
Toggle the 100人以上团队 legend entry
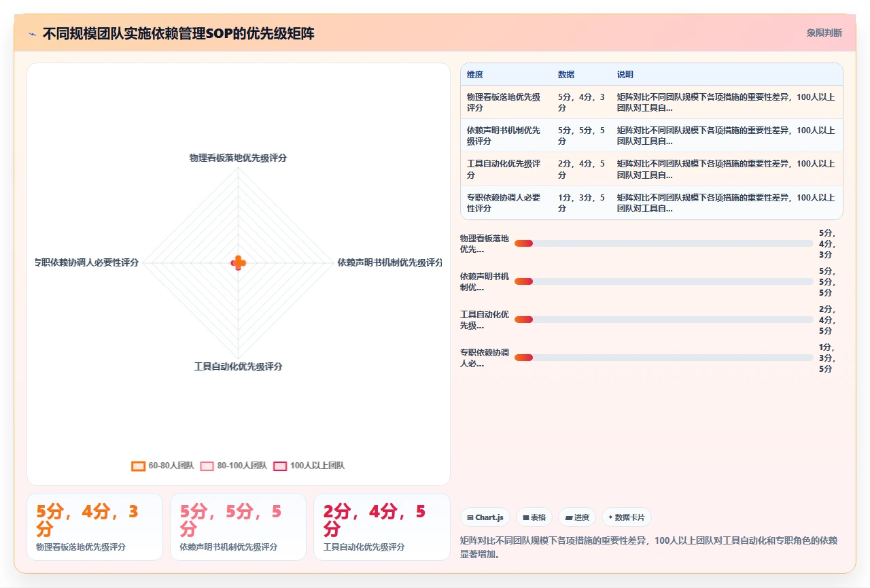point(309,466)
